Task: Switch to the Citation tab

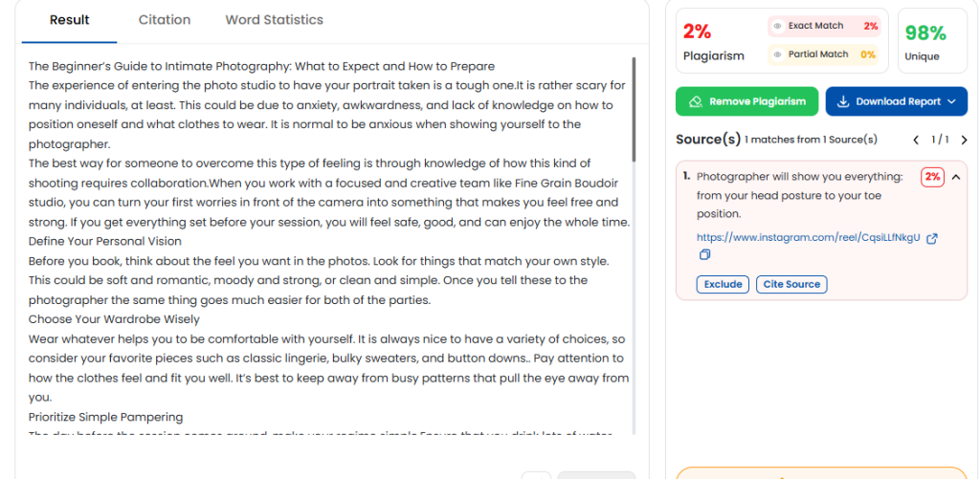Action: [x=165, y=20]
